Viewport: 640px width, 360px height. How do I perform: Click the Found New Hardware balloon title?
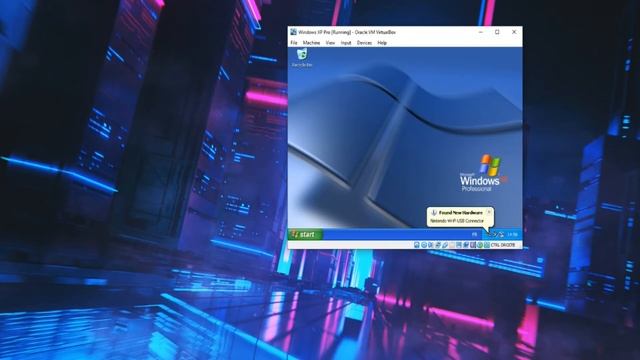460,213
